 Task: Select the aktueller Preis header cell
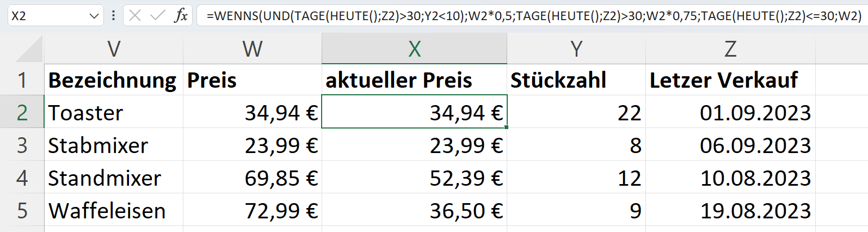(x=414, y=80)
